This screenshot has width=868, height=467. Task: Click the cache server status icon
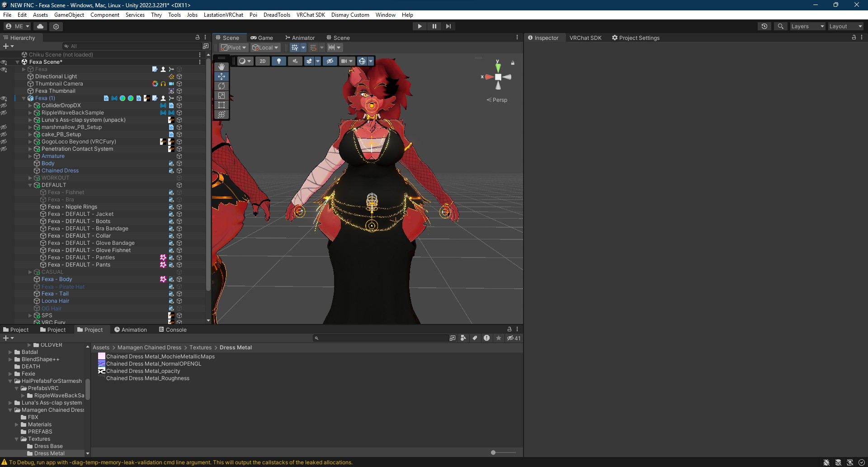838,462
